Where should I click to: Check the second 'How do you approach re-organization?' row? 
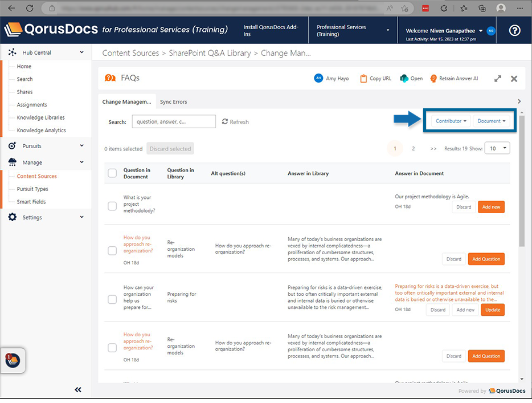[x=112, y=348]
